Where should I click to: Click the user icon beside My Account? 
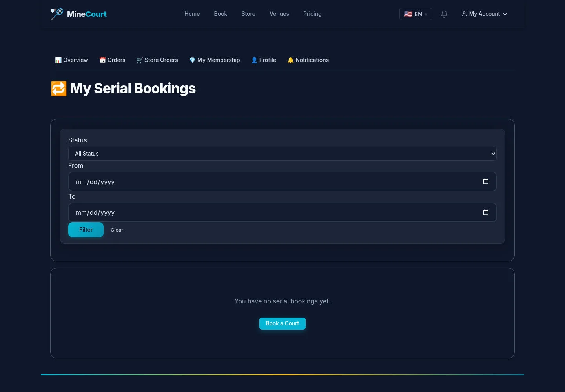[464, 14]
